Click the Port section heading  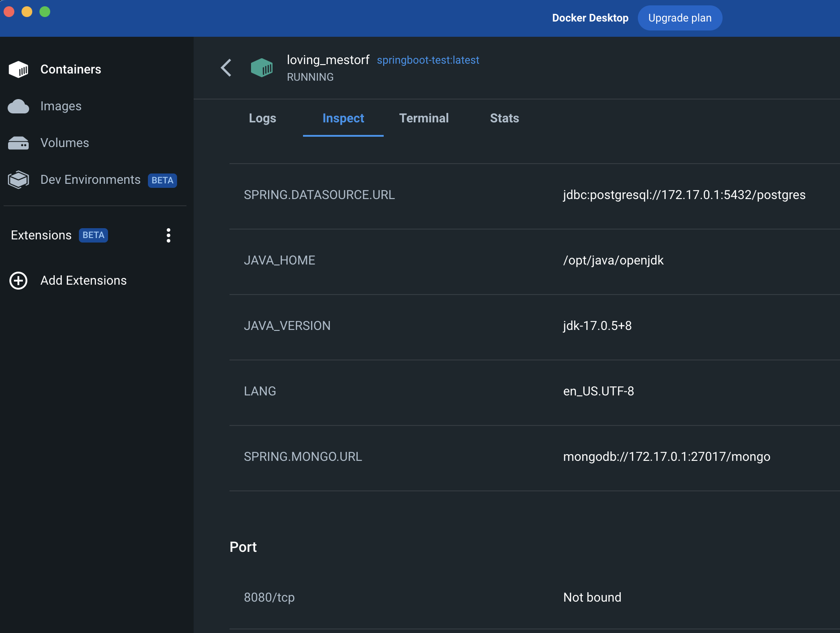[243, 547]
